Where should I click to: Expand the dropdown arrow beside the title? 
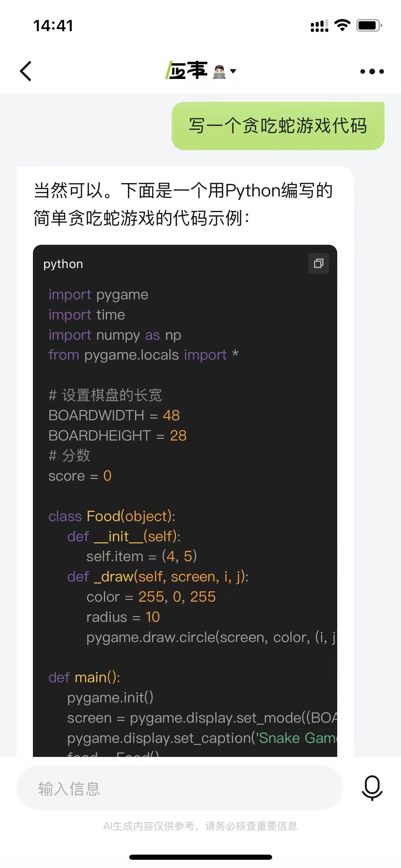point(233,71)
